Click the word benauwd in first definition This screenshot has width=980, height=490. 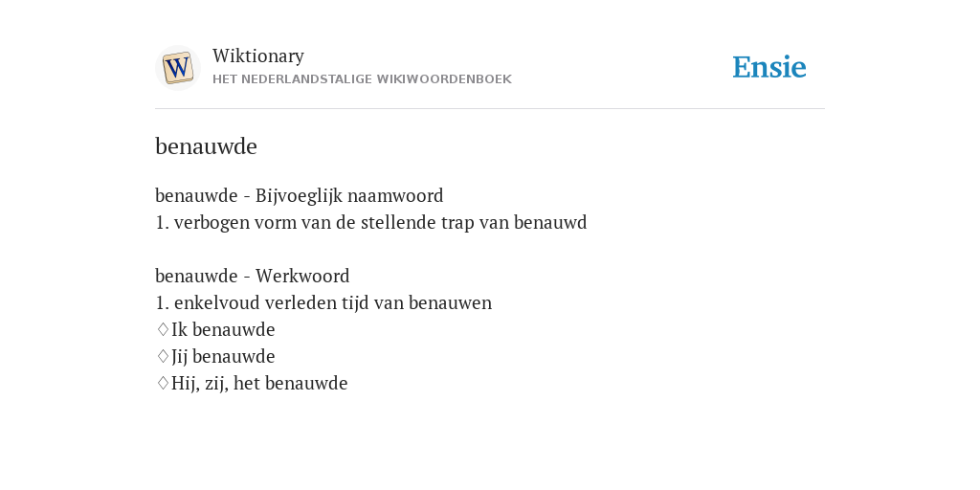550,222
